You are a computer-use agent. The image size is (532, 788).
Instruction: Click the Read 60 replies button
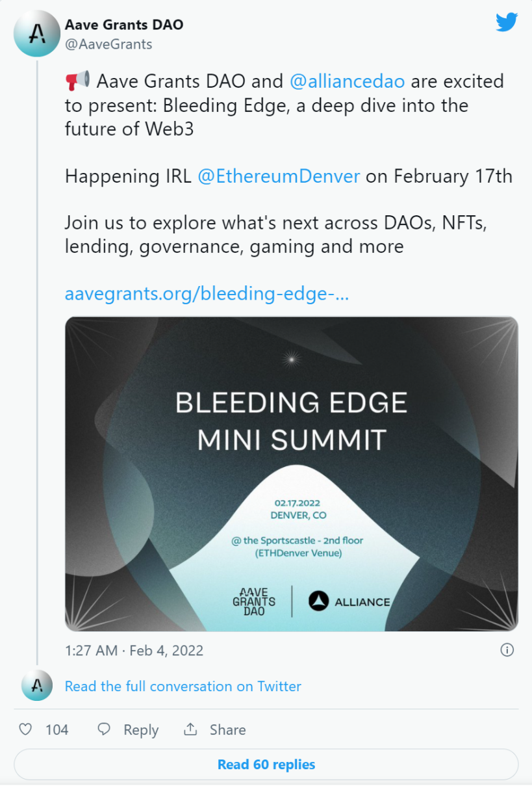266,764
